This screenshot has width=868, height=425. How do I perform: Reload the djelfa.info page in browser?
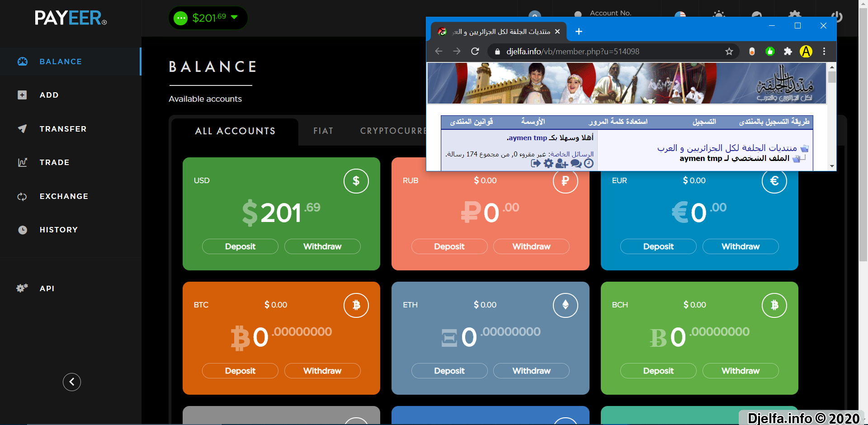tap(475, 52)
